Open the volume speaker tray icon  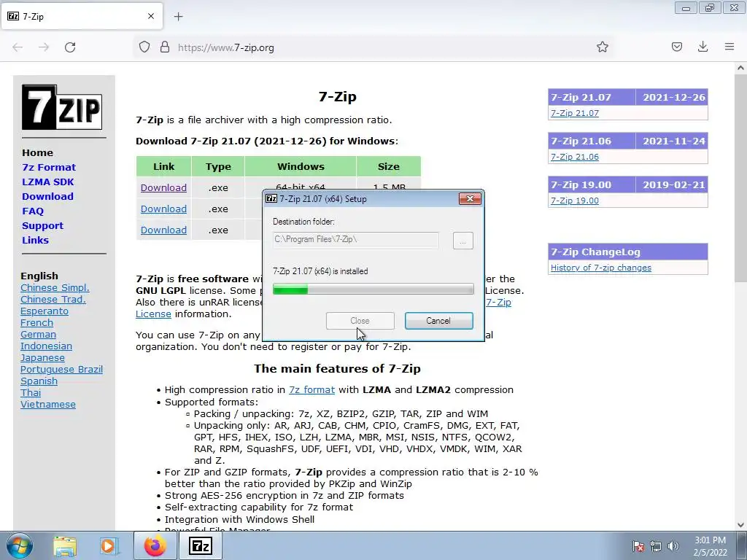673,546
